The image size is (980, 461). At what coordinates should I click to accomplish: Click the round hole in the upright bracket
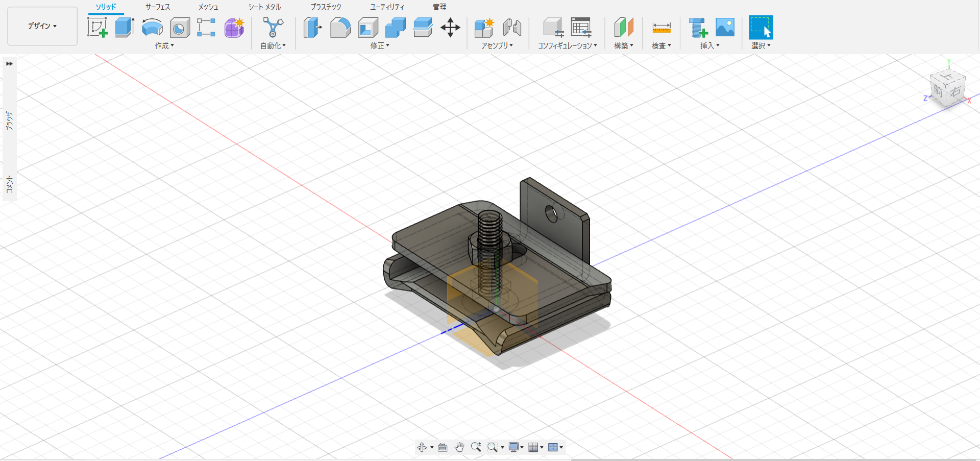tap(551, 213)
